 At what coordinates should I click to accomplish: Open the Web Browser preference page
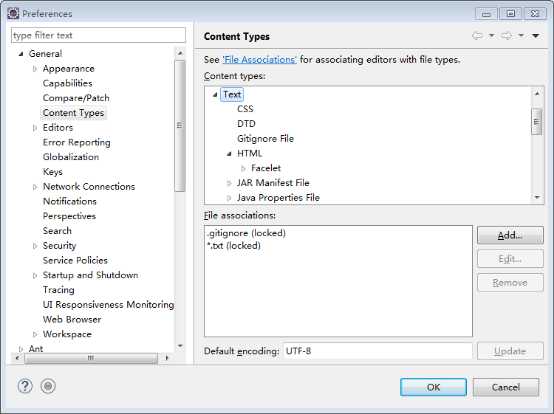pos(72,319)
